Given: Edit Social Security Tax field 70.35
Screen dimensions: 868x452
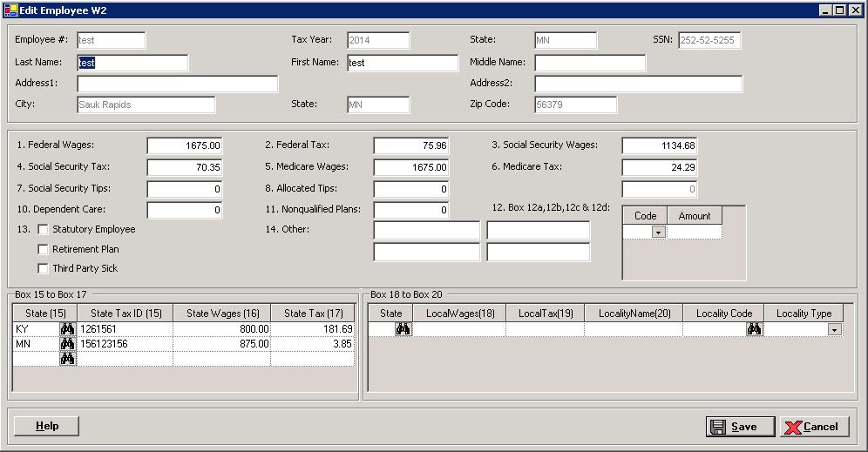Looking at the screenshot, I should tap(185, 167).
